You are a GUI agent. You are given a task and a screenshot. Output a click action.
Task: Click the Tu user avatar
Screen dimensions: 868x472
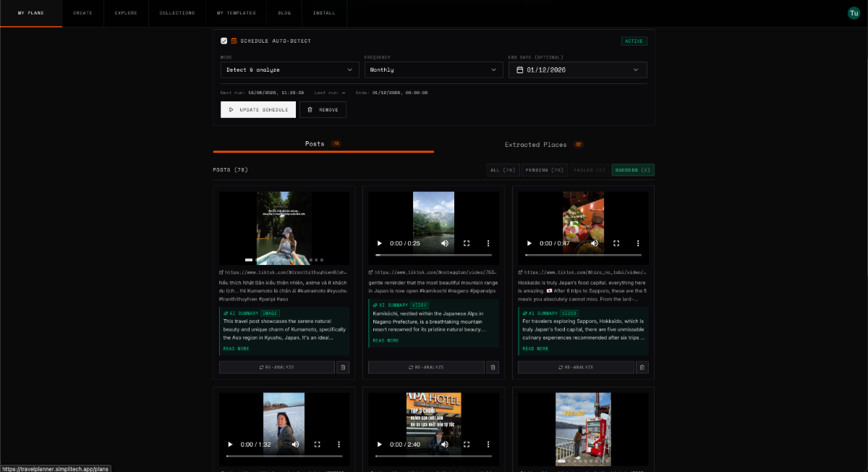[x=854, y=13]
